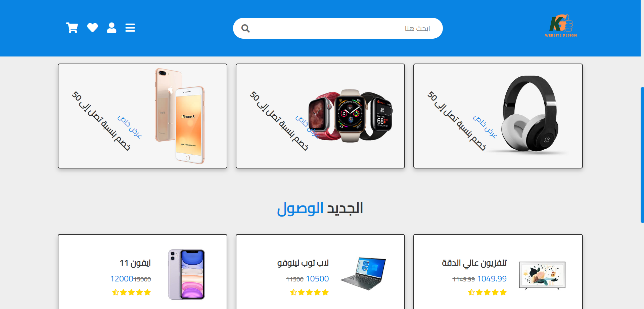Open the iPhone 8 discount banner
Screen dimensions: 644x309
142,116
